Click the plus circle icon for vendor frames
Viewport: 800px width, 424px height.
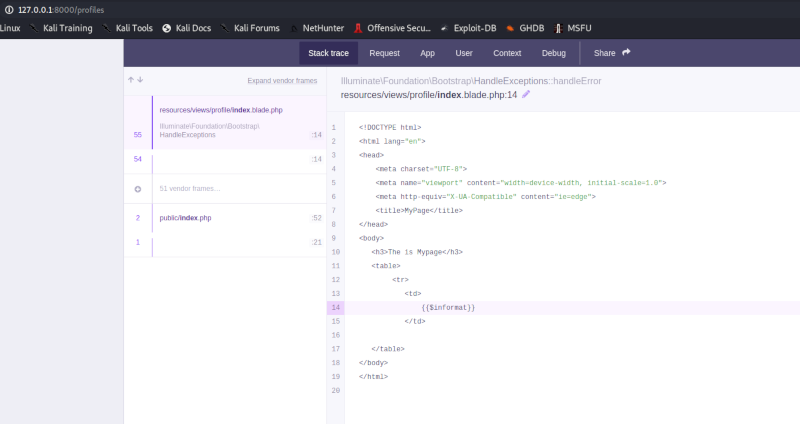(138, 188)
